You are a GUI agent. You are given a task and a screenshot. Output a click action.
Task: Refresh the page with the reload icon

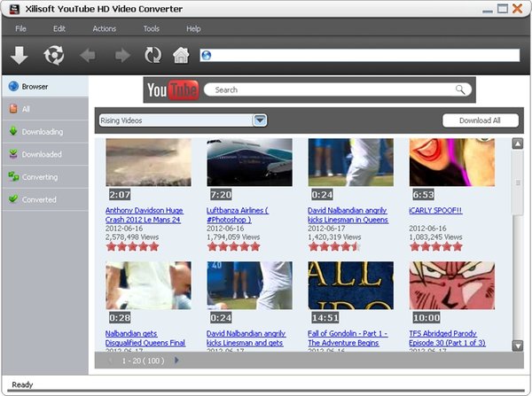pyautogui.click(x=153, y=56)
